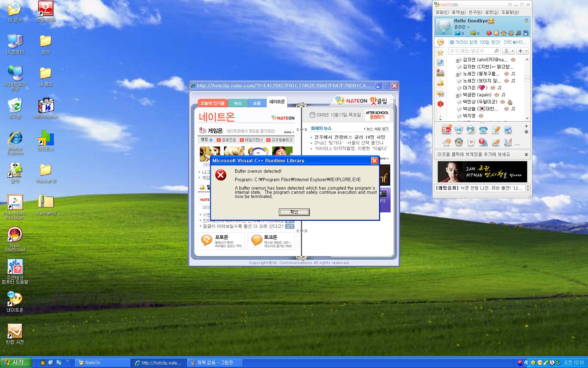
Task: Click the plus add-shortcut button in NateOn toolbar
Action: (x=526, y=126)
